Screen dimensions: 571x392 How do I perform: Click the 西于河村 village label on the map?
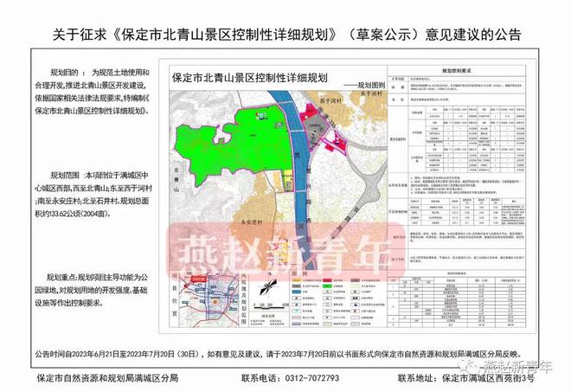click(x=330, y=100)
